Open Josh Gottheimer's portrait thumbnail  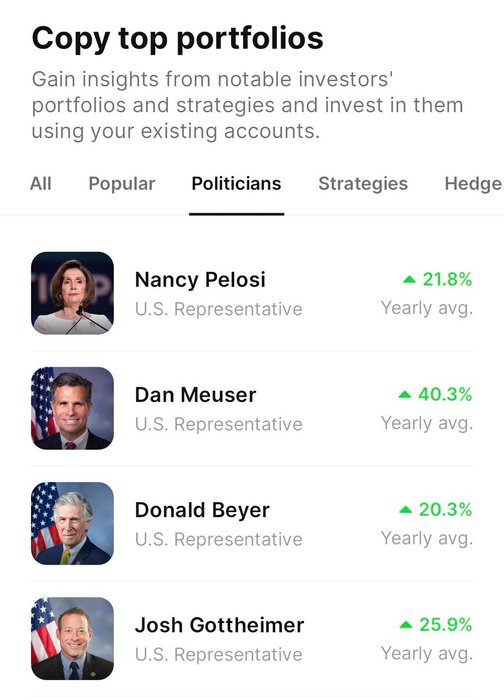tap(72, 638)
